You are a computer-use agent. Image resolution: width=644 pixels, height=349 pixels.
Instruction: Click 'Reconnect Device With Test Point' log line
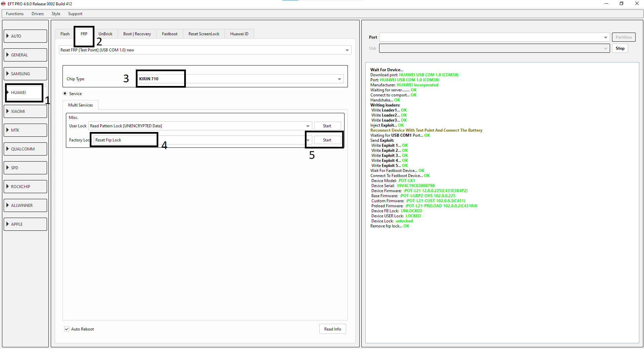point(426,130)
